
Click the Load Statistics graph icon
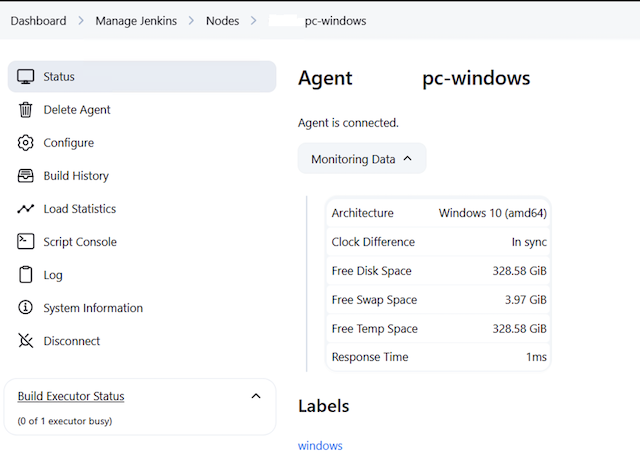click(26, 209)
